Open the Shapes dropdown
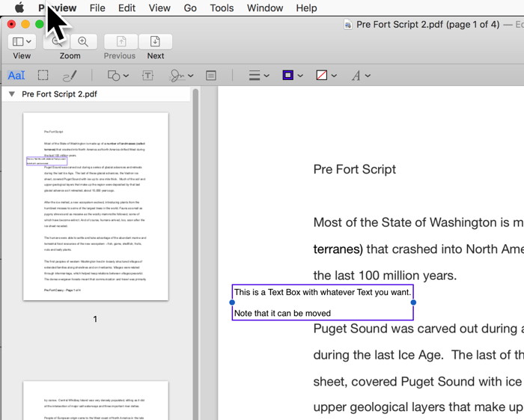The image size is (524, 420). [118, 76]
